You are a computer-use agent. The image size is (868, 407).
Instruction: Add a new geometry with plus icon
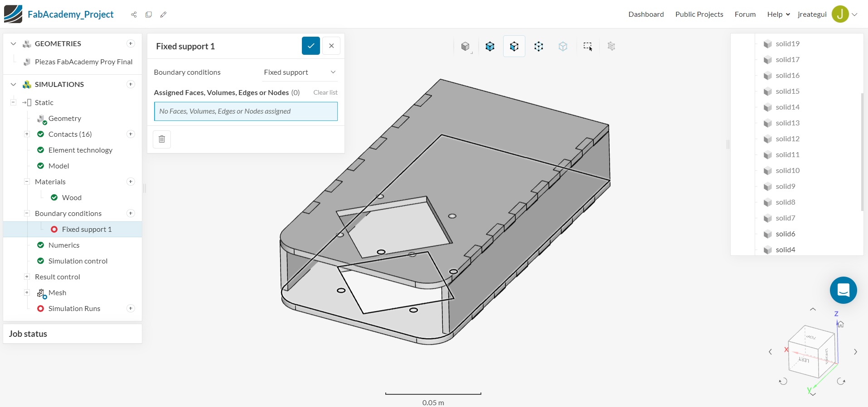[131, 43]
